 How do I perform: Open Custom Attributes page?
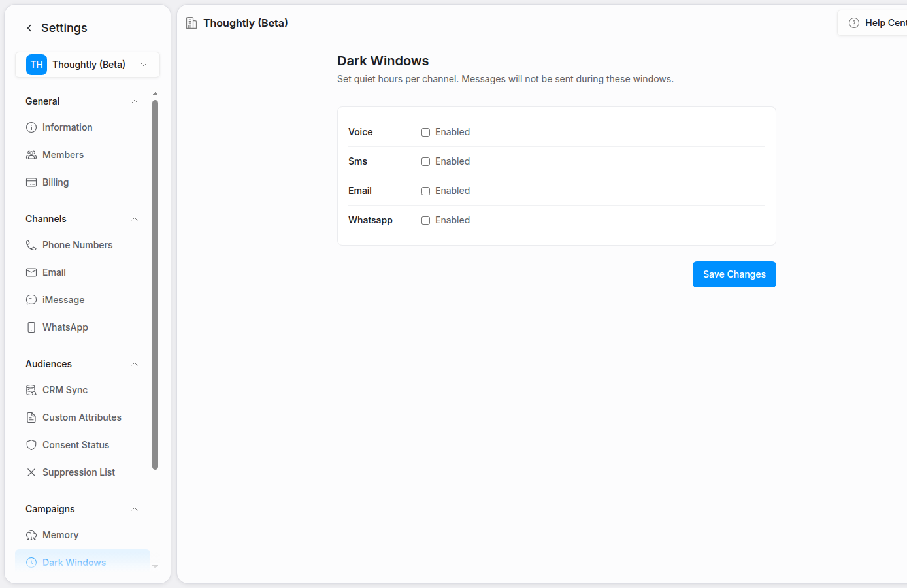click(82, 417)
